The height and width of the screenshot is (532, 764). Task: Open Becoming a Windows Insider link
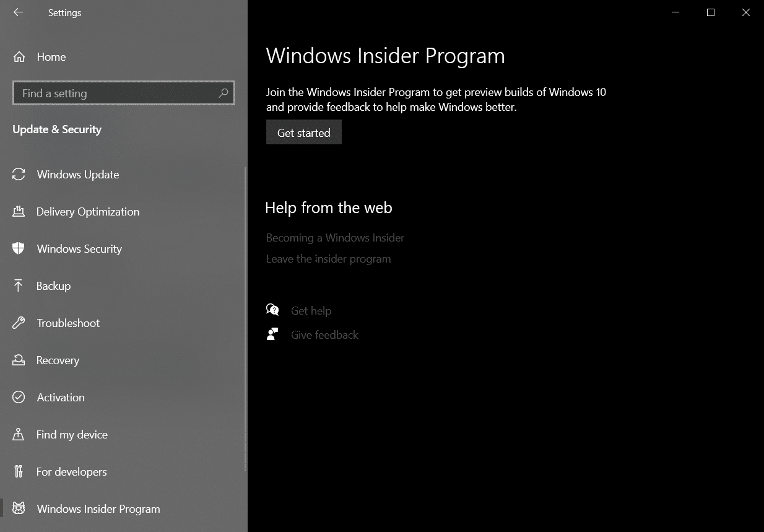335,238
